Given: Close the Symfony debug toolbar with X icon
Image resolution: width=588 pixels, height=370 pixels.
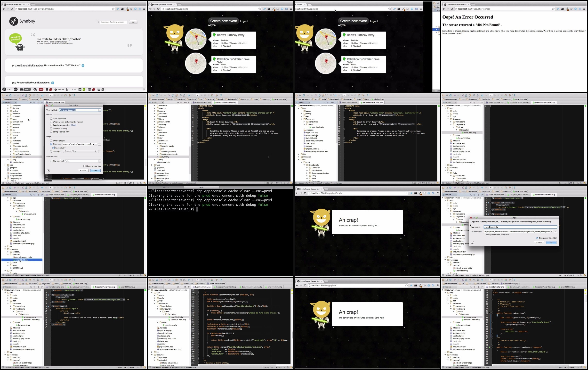Looking at the screenshot, I should [144, 90].
